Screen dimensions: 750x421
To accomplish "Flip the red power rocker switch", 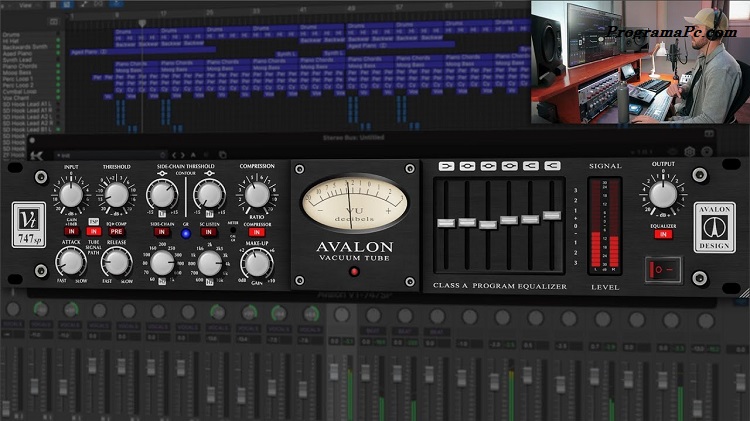I will tap(663, 270).
